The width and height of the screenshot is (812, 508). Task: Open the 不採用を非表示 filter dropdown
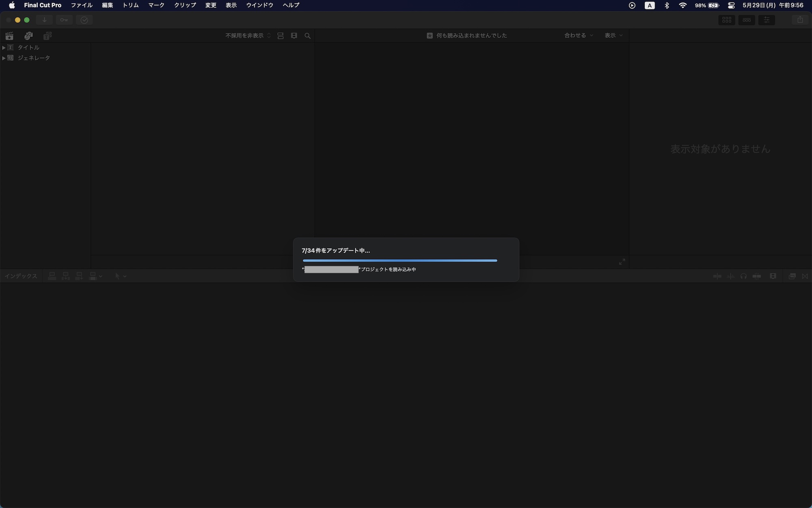(248, 36)
